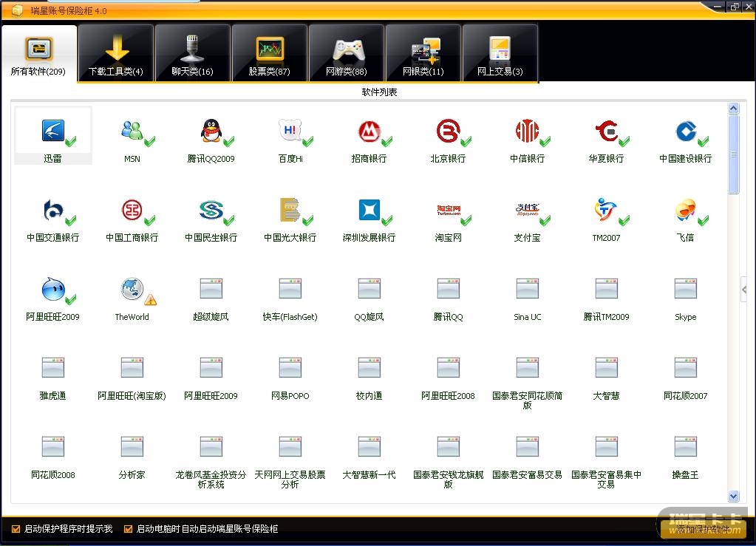Click the 腾讯TM2009 icon
Screen dimensions: 756x546
click(x=607, y=289)
